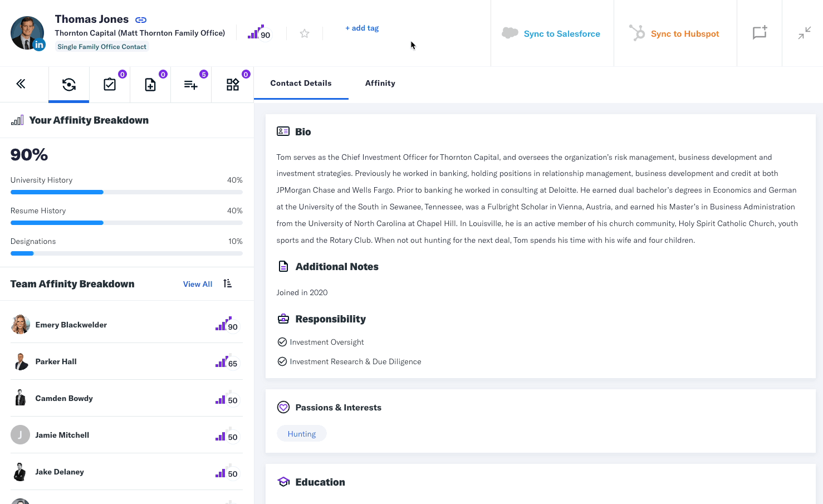Switch to the Affinity tab

coord(380,82)
